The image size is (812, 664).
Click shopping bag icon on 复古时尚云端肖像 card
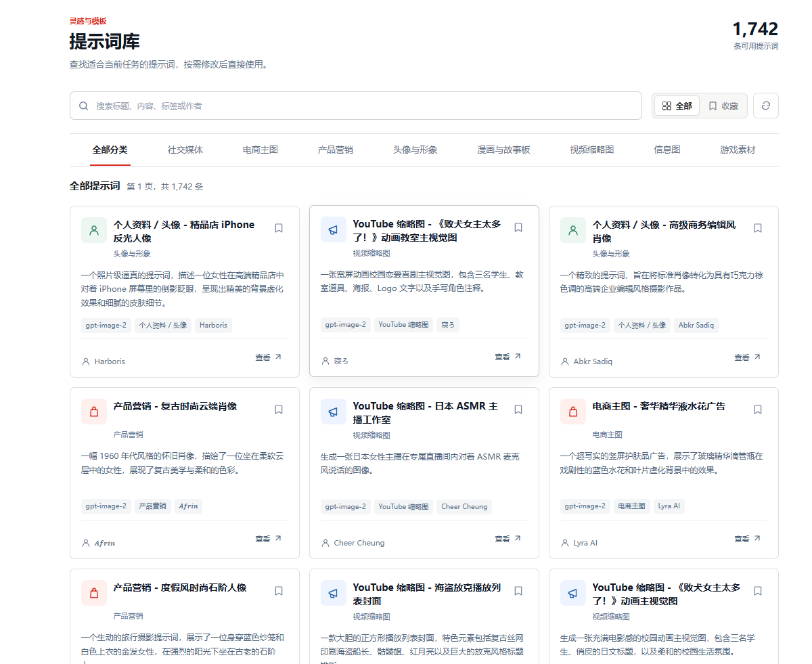(94, 412)
